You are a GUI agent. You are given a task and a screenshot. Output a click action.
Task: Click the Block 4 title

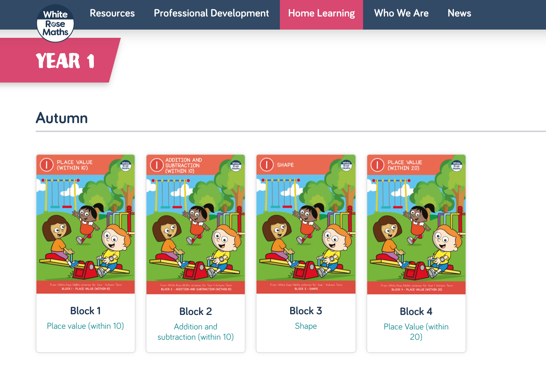click(416, 312)
